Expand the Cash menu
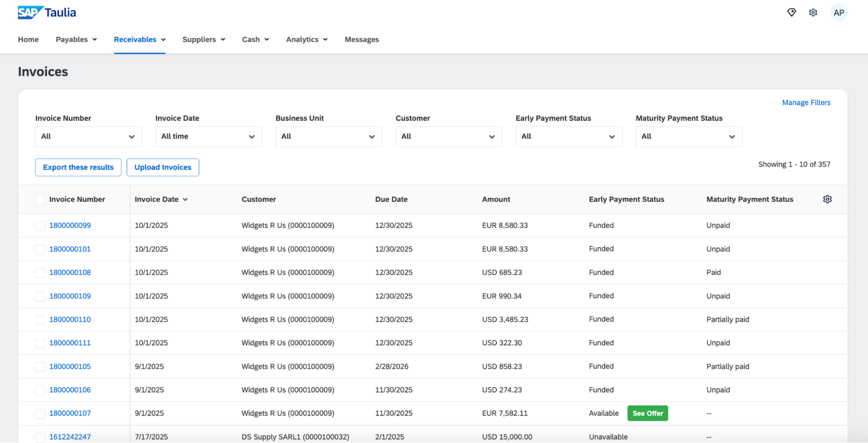Screen dimensions: 868x443 click(x=255, y=40)
